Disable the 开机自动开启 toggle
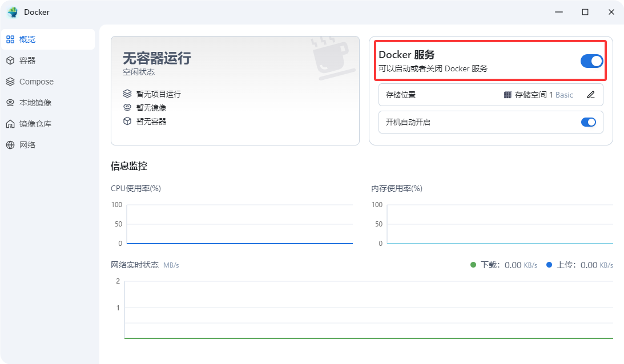 588,122
